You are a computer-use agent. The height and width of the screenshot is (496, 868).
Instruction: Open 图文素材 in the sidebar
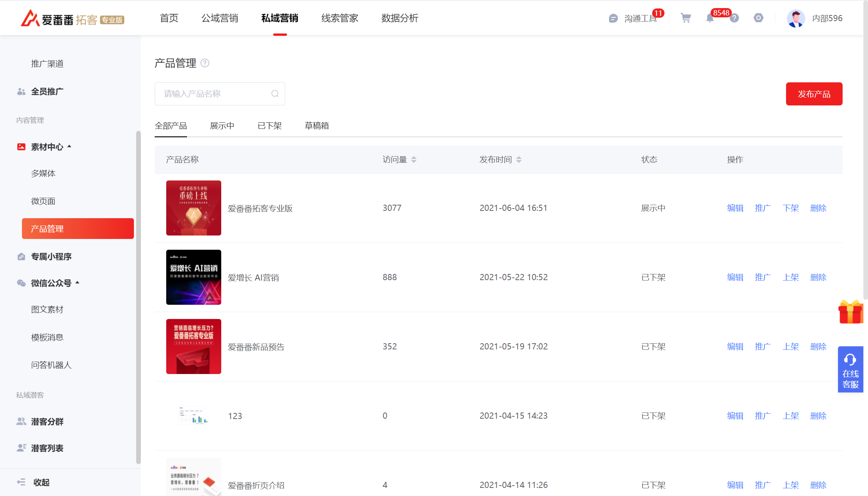point(47,309)
